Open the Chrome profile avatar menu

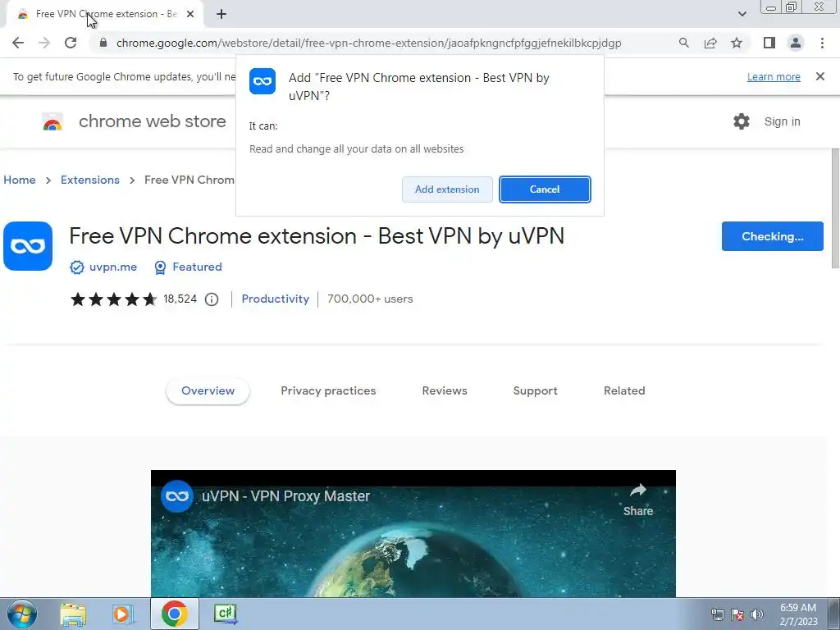[796, 43]
